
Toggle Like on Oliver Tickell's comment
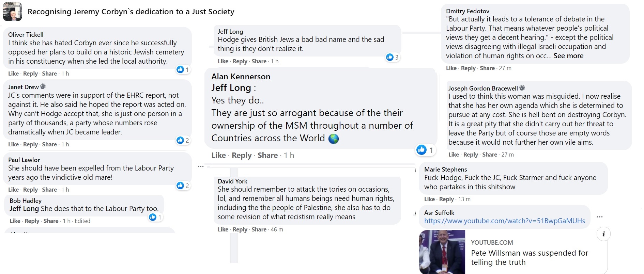coord(14,74)
